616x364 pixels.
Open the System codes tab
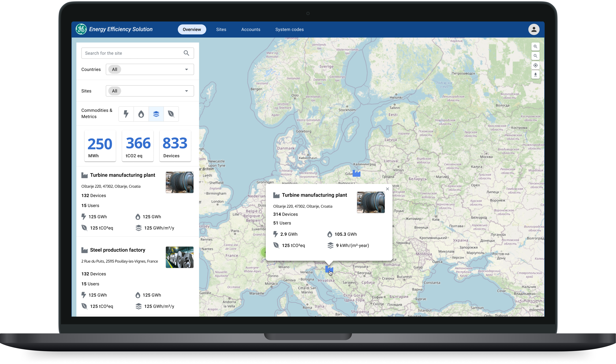click(289, 29)
